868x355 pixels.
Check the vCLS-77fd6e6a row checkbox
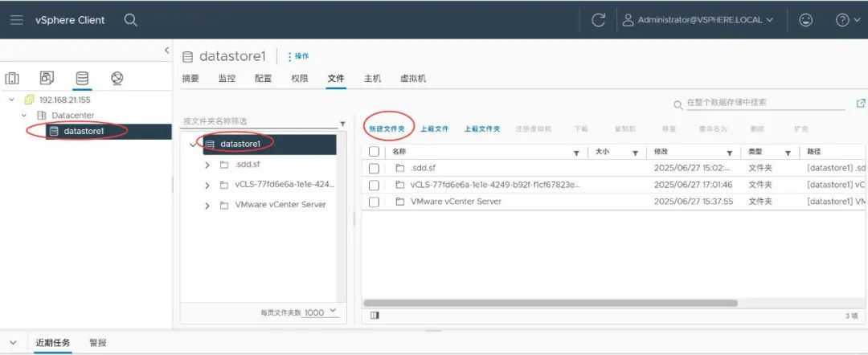pos(375,186)
